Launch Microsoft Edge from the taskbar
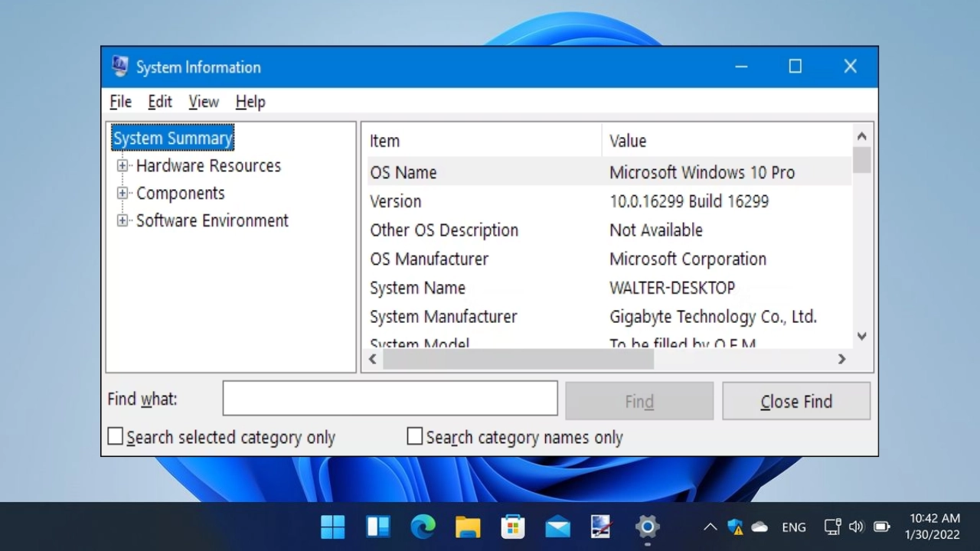The height and width of the screenshot is (551, 980). pyautogui.click(x=423, y=527)
